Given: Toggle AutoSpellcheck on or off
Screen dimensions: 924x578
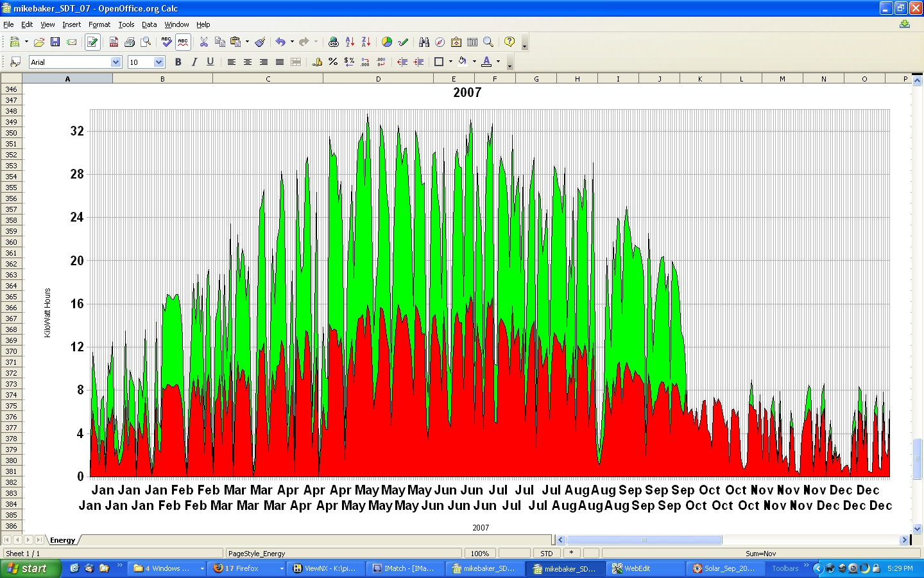Looking at the screenshot, I should [x=183, y=42].
